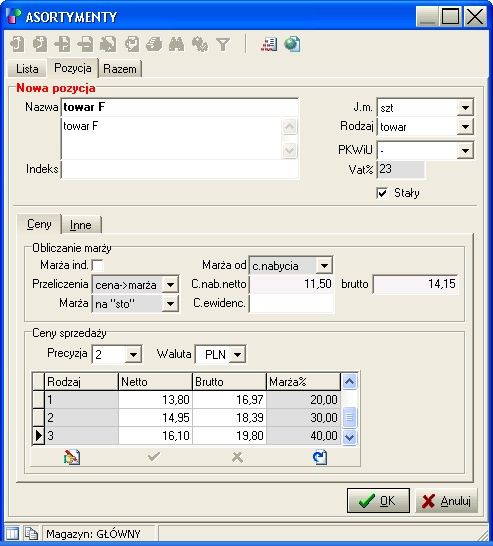Click the columns icon in status bar
The height and width of the screenshot is (546, 493).
[x=12, y=533]
